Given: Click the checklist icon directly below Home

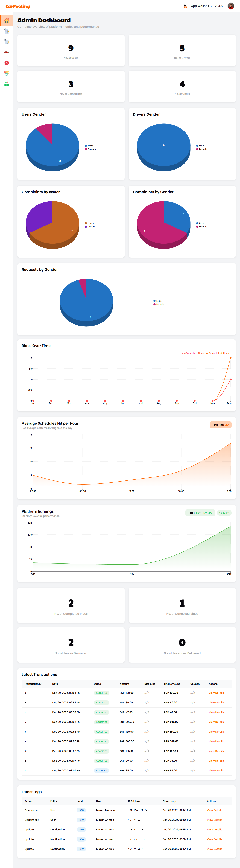Looking at the screenshot, I should point(6,31).
